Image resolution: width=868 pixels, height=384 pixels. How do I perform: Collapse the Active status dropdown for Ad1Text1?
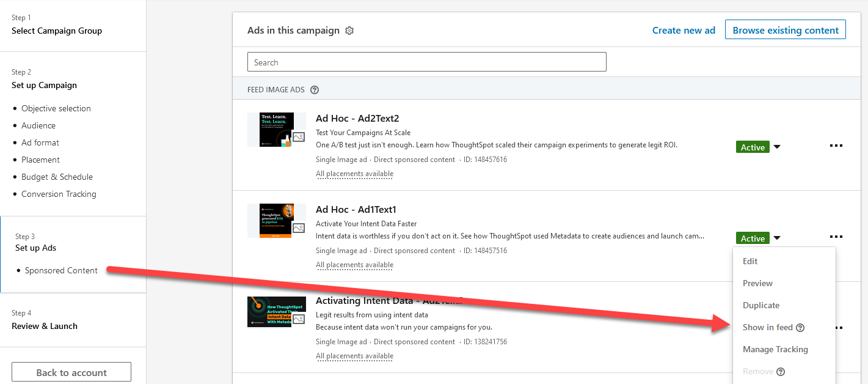tap(777, 238)
